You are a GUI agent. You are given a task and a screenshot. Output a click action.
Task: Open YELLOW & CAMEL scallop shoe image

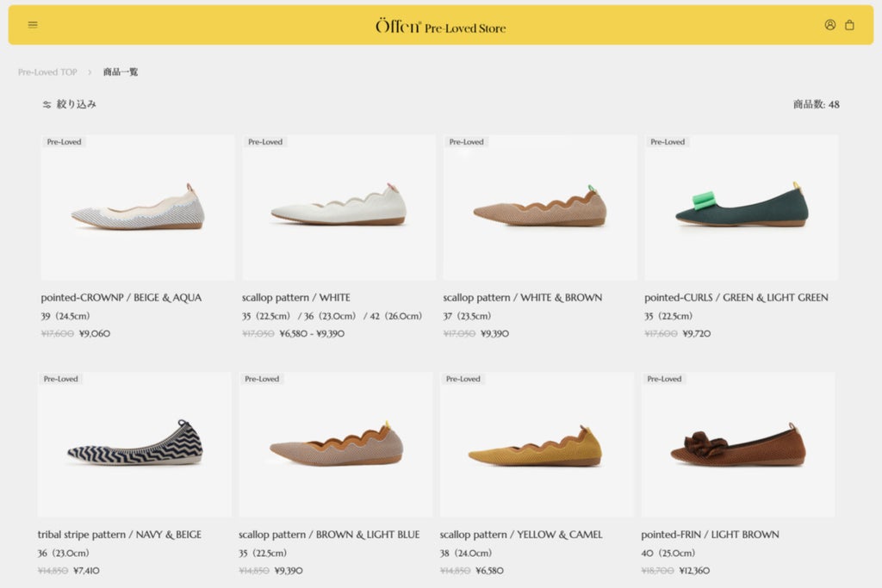click(537, 444)
